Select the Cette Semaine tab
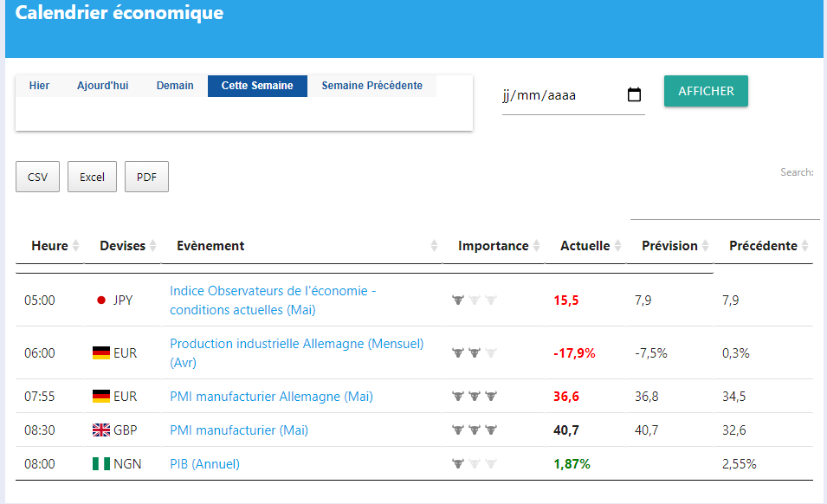This screenshot has height=504, width=827. click(x=257, y=86)
